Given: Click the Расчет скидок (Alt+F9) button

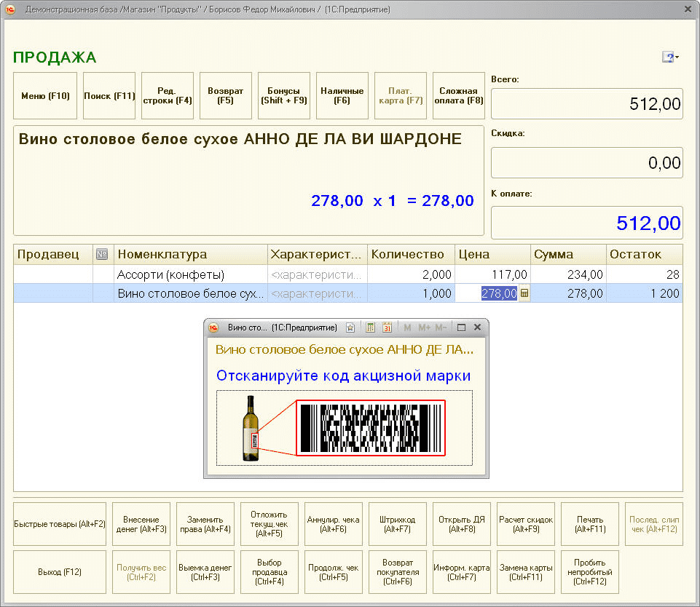Looking at the screenshot, I should (526, 524).
